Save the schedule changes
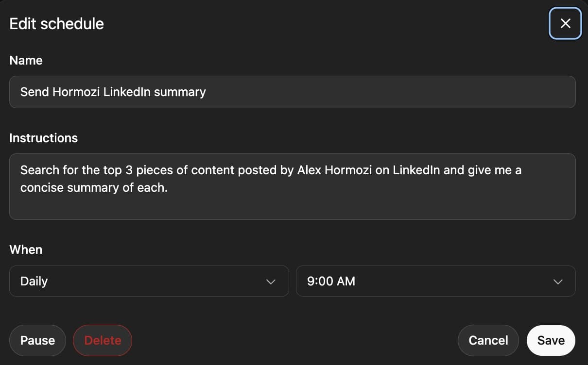 coord(551,340)
